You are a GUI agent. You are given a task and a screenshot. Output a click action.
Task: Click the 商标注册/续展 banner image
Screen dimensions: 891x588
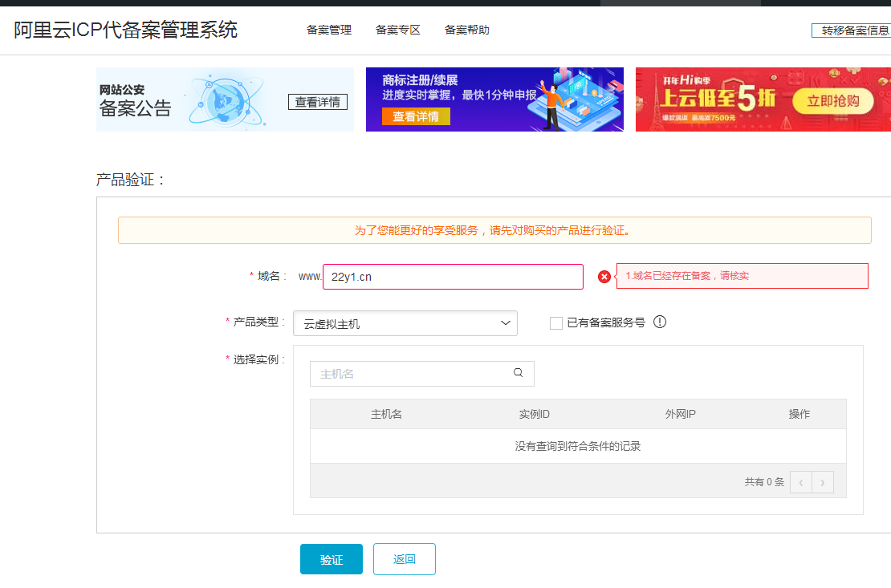point(494,99)
